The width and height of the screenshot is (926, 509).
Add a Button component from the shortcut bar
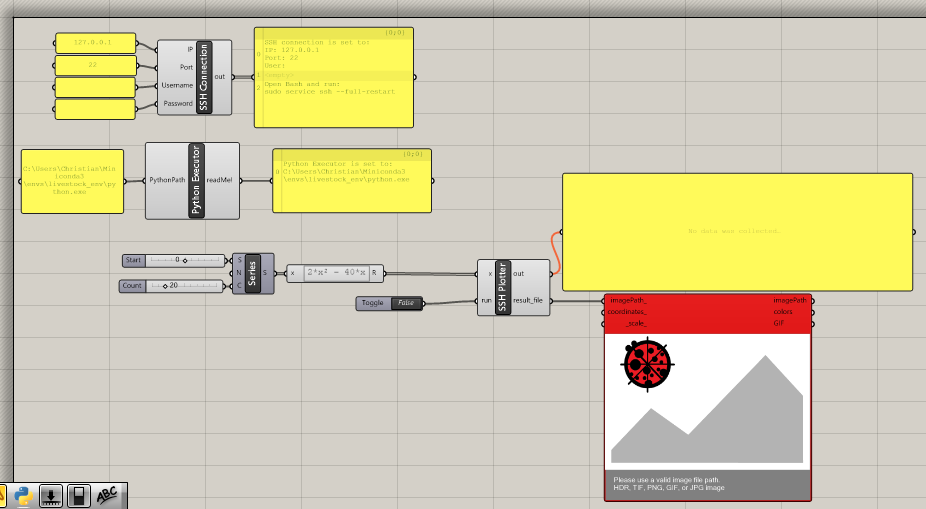[51, 496]
